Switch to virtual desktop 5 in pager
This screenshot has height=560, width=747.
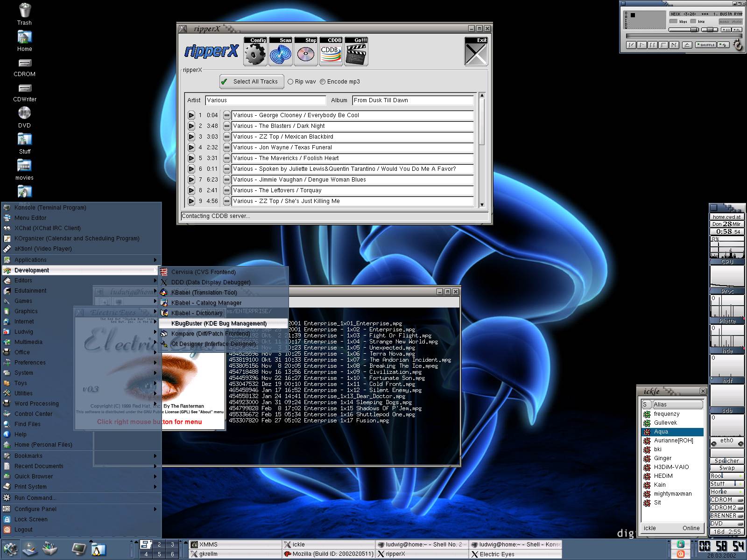point(159,554)
